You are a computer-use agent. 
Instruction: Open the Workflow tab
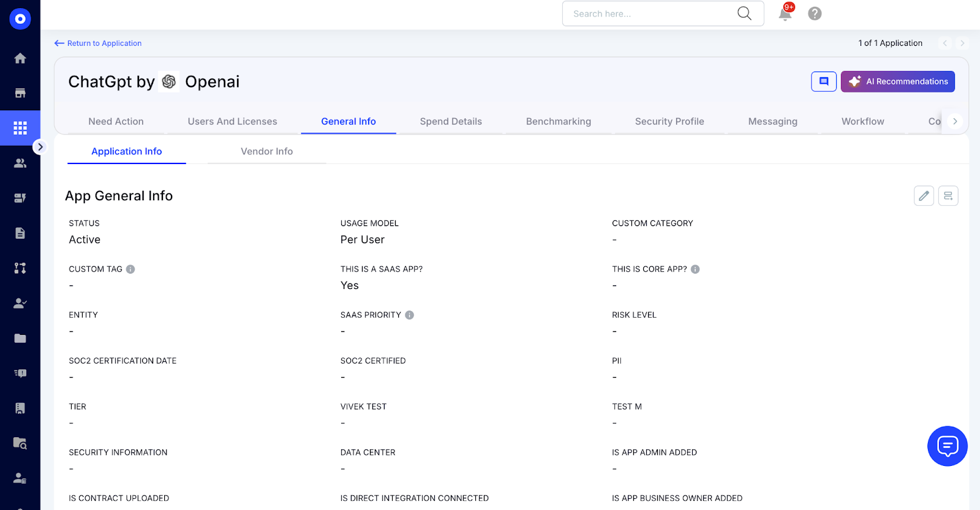point(863,121)
